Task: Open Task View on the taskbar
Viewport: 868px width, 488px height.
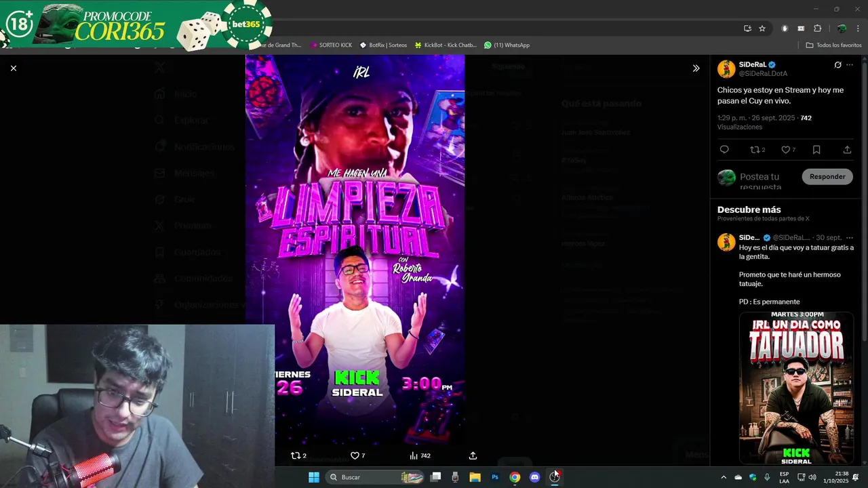Action: click(x=436, y=477)
